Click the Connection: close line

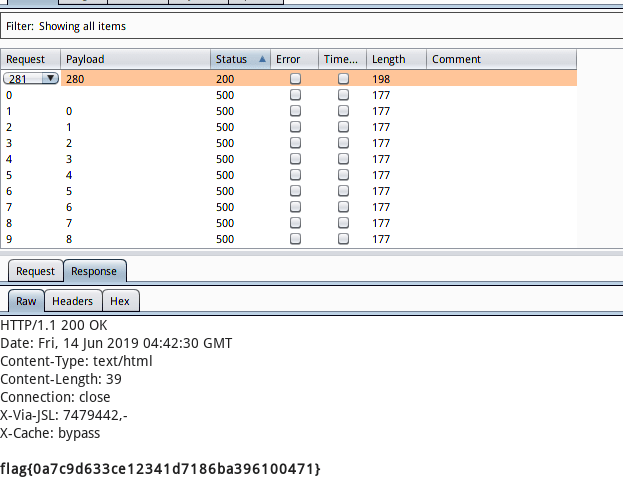pyautogui.click(x=55, y=397)
